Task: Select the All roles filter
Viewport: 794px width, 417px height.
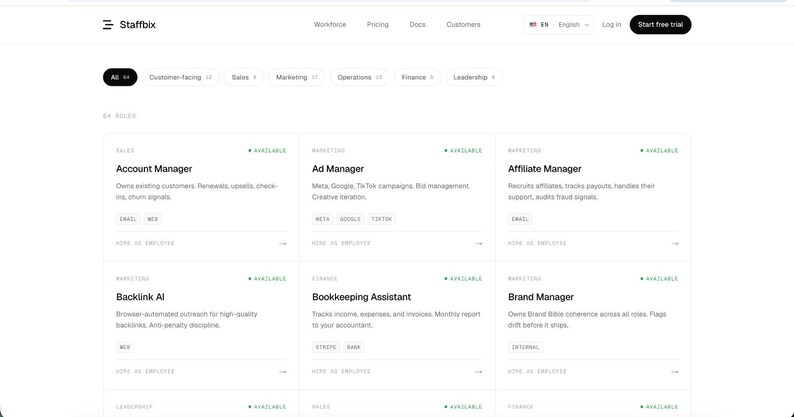Action: 120,77
